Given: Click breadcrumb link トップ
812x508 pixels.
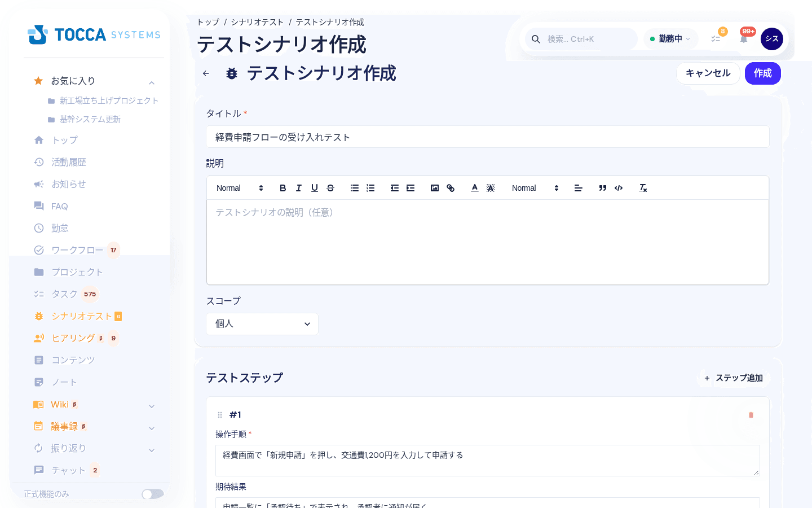Looking at the screenshot, I should tap(208, 22).
